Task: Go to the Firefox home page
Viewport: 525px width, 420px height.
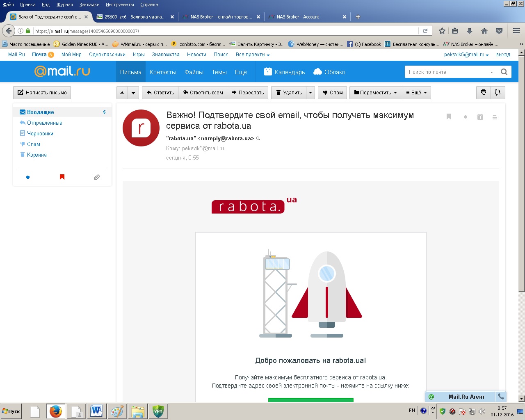Action: (x=484, y=31)
